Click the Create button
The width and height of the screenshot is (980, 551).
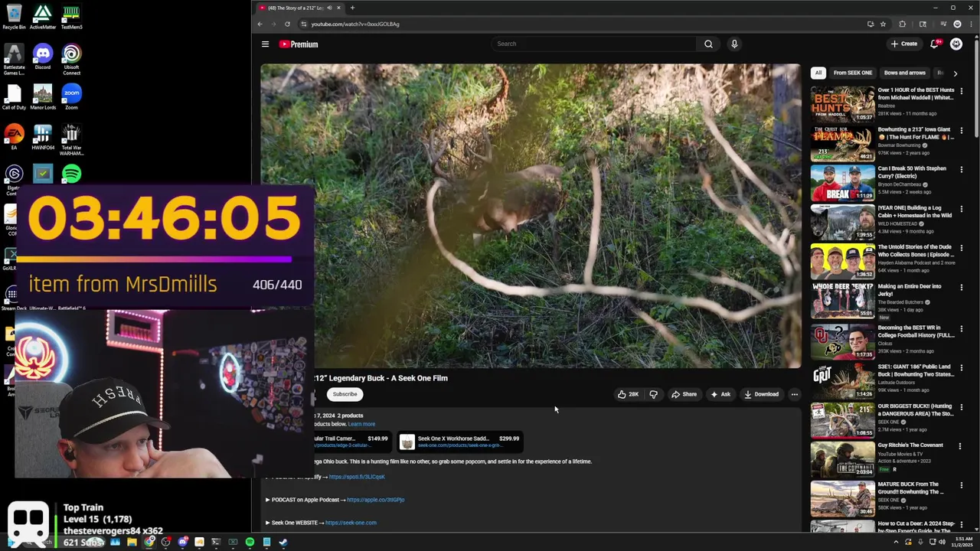[x=904, y=44]
